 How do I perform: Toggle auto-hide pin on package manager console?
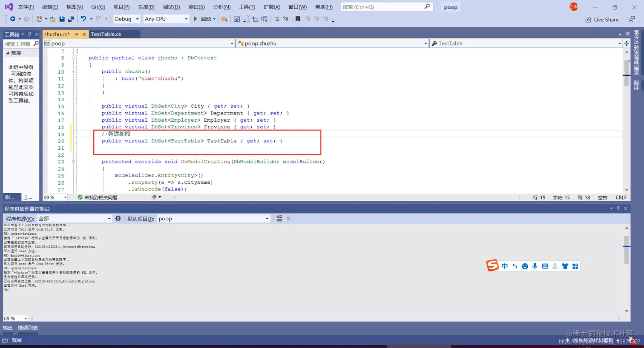point(618,208)
